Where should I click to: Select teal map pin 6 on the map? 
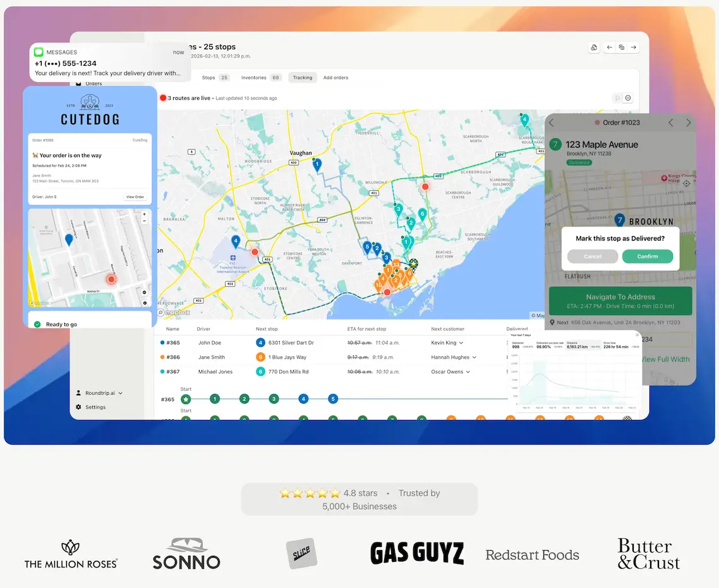click(x=422, y=214)
